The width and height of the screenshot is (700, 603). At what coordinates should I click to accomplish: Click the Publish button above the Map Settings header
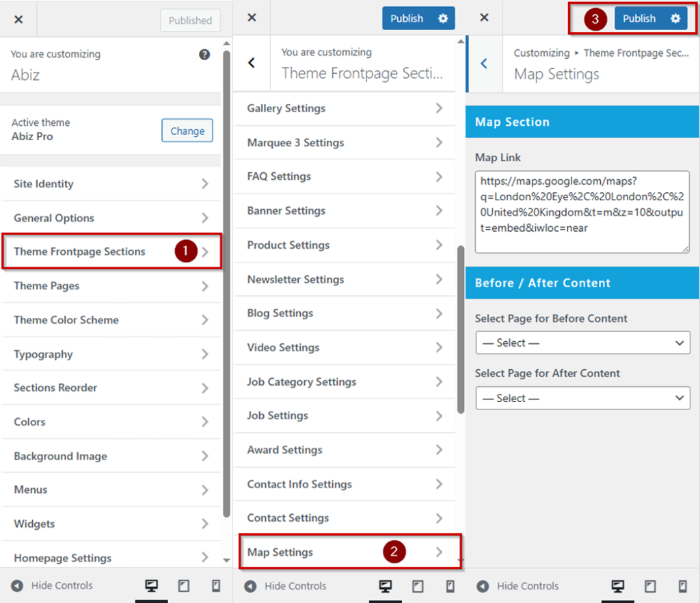pyautogui.click(x=638, y=18)
